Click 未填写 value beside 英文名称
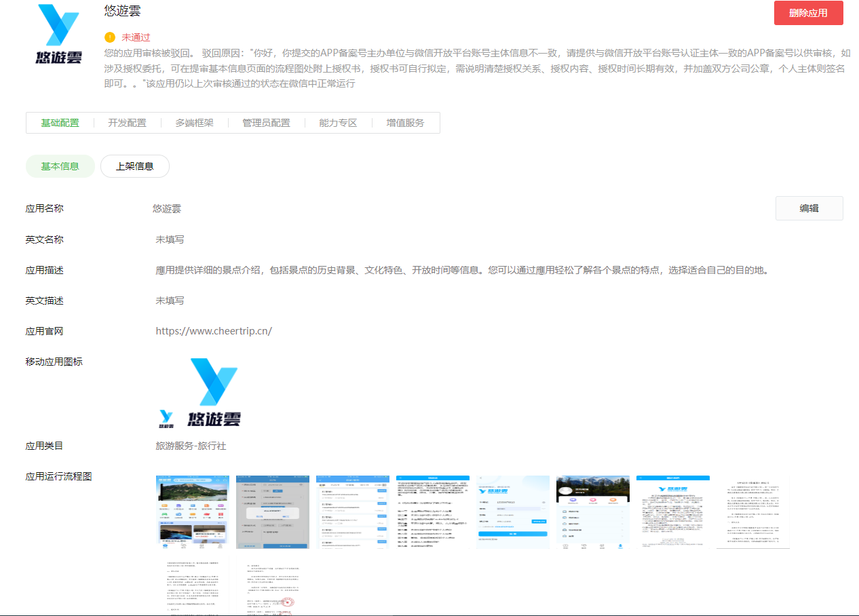Image resolution: width=859 pixels, height=616 pixels. click(x=170, y=239)
